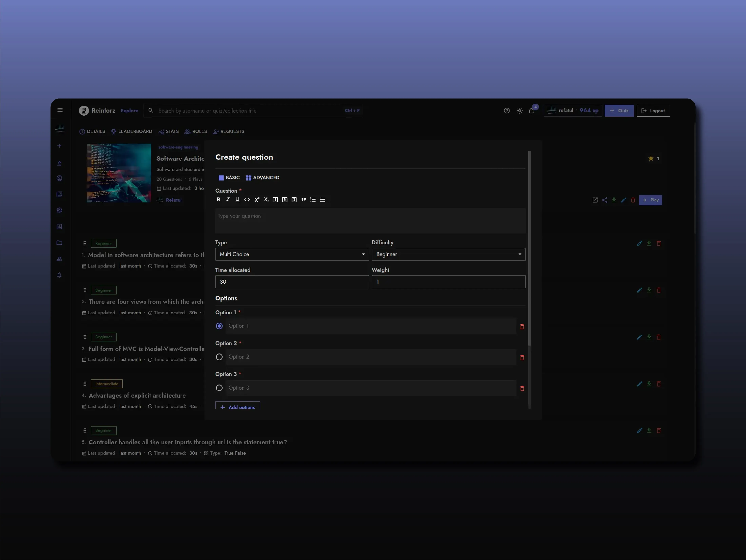Click Add options below Option 3
The width and height of the screenshot is (746, 560).
click(x=237, y=407)
